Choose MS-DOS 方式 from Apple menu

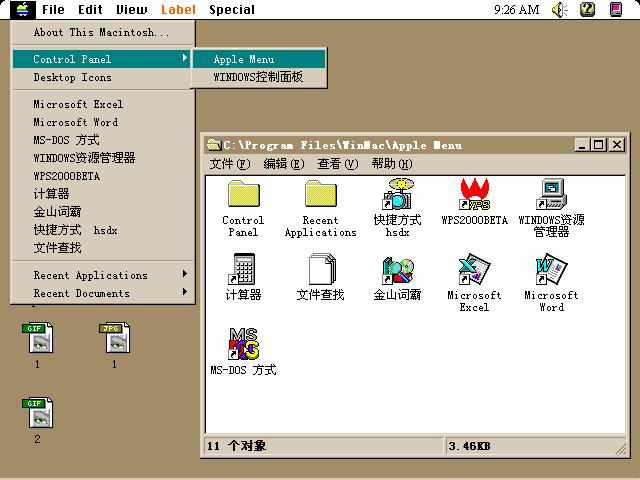tap(103, 140)
